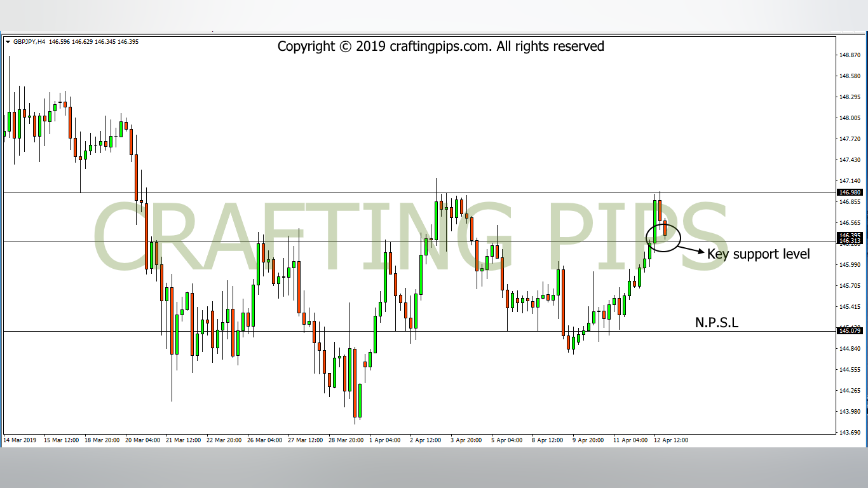The image size is (868, 488).
Task: Click the 146.855 price scale value
Action: pyautogui.click(x=850, y=202)
